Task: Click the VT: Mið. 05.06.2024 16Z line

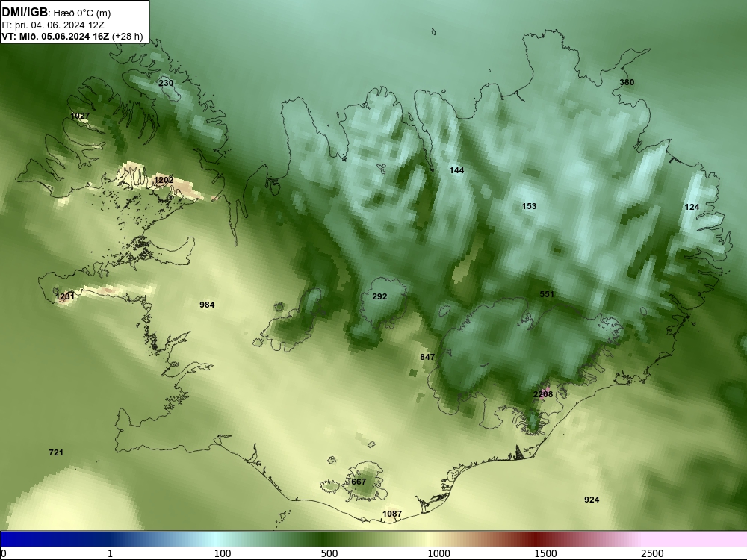Action: point(72,36)
